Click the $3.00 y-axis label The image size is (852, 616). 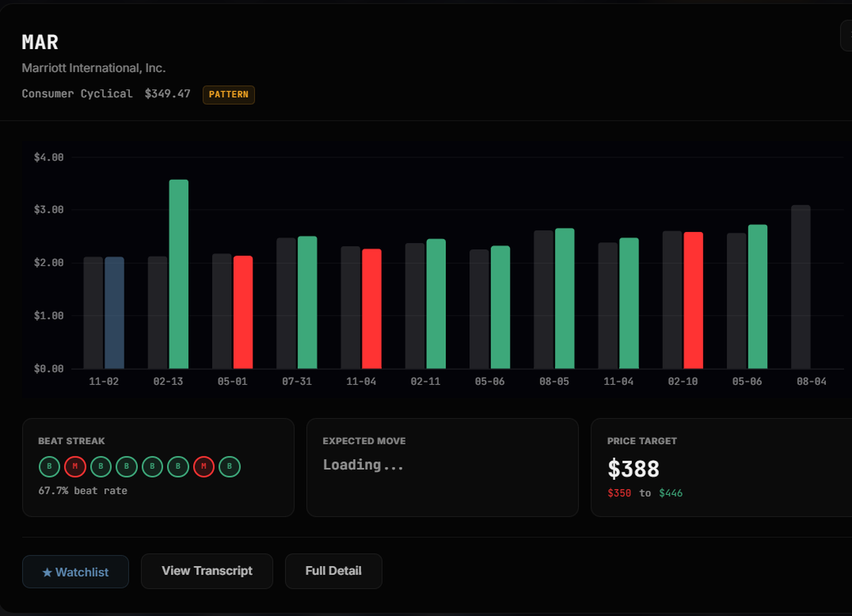coord(49,210)
